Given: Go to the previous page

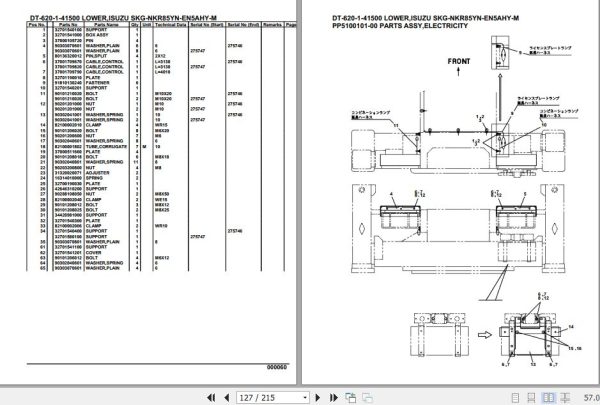Looking at the screenshot, I should pos(227,398).
